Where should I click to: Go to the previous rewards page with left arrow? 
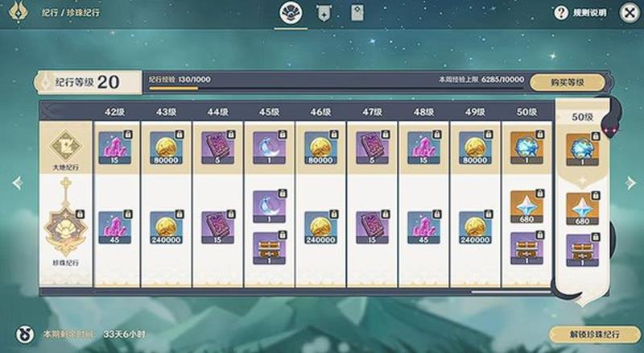[17, 183]
